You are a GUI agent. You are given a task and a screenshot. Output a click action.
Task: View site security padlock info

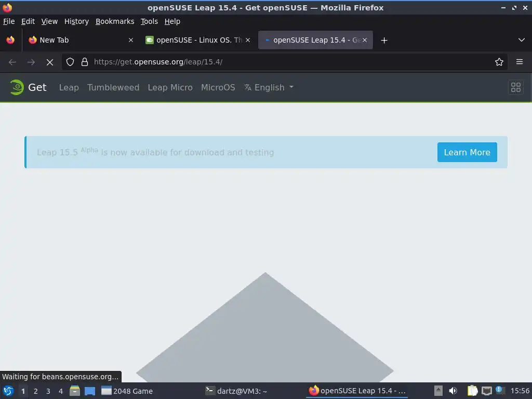click(x=85, y=62)
